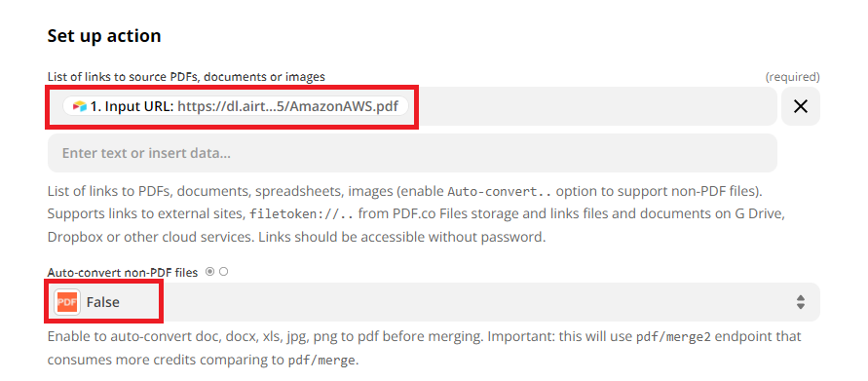The width and height of the screenshot is (868, 381).
Task: Click the up-down arrows of Auto-convert dropdown
Action: click(801, 302)
